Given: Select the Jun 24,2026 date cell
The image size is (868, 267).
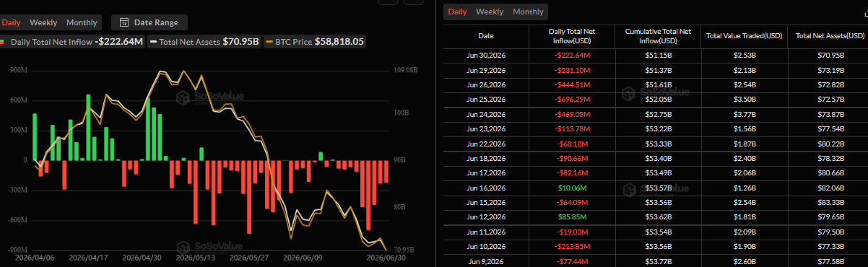Looking at the screenshot, I should [486, 114].
